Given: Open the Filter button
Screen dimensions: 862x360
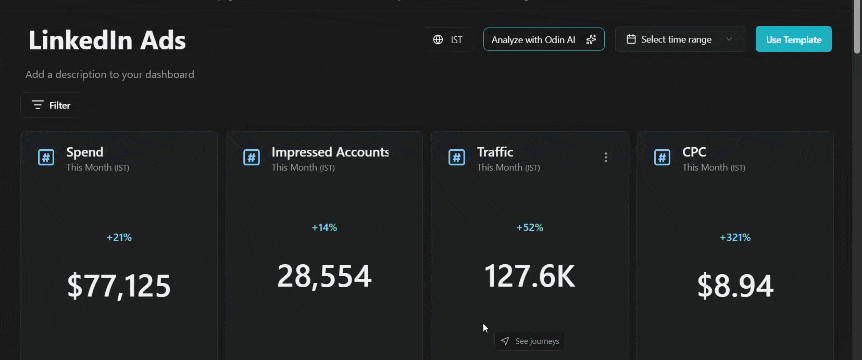Looking at the screenshot, I should 51,106.
